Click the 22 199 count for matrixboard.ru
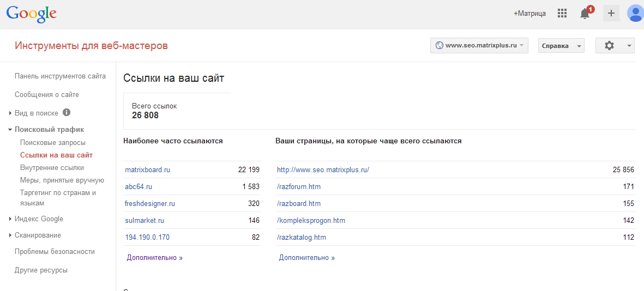644x291 pixels. [x=249, y=170]
